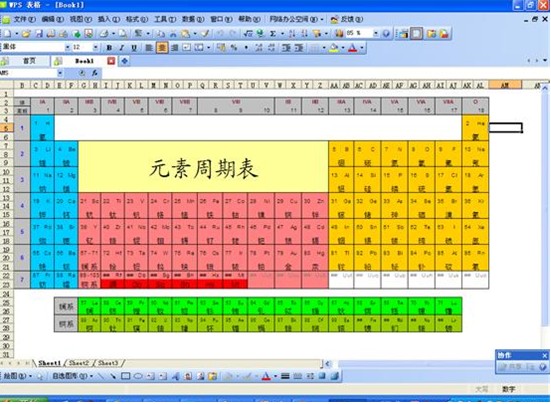Open the Insert (插入) menu
The image size is (551, 404).
pos(109,19)
